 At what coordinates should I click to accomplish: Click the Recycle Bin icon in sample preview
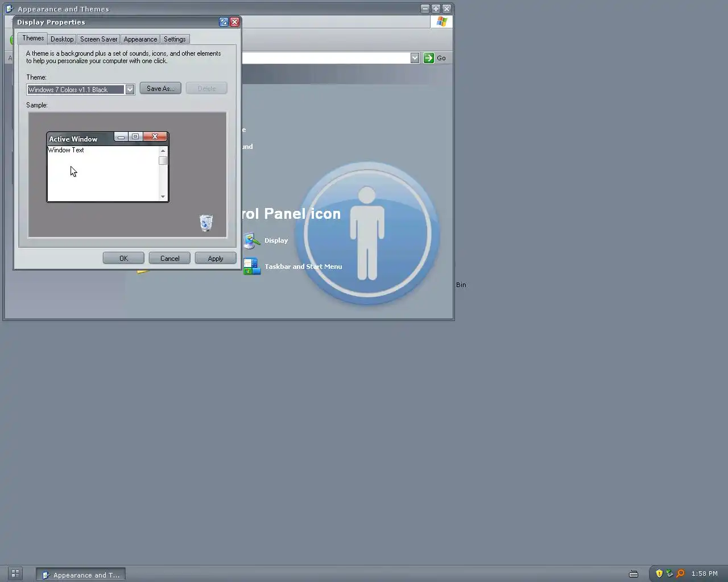tap(206, 223)
